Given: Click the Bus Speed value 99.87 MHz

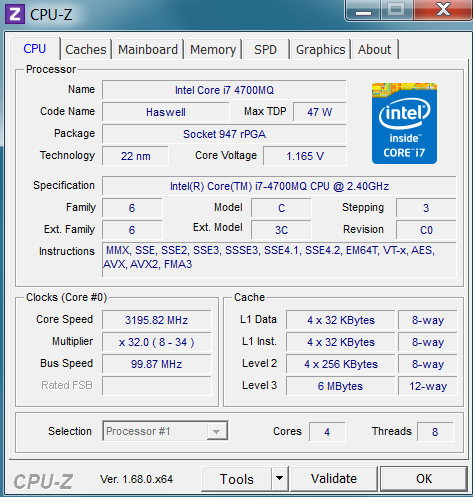Looking at the screenshot, I should pos(157,364).
